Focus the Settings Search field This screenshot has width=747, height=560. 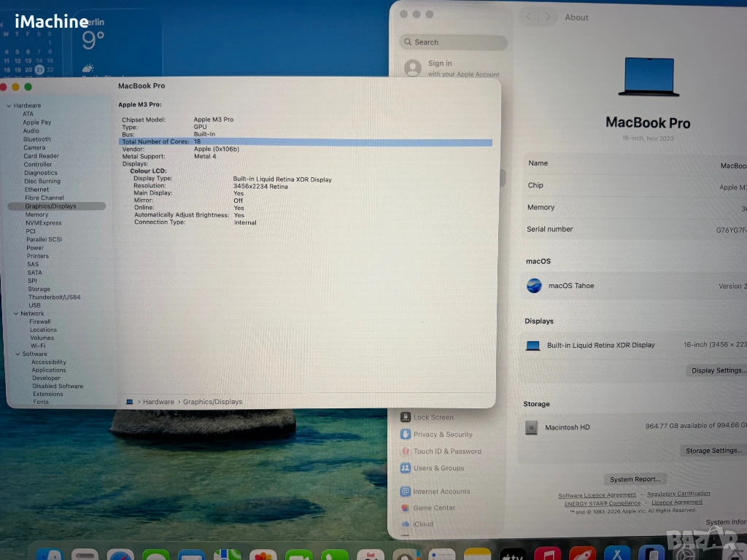pyautogui.click(x=453, y=42)
